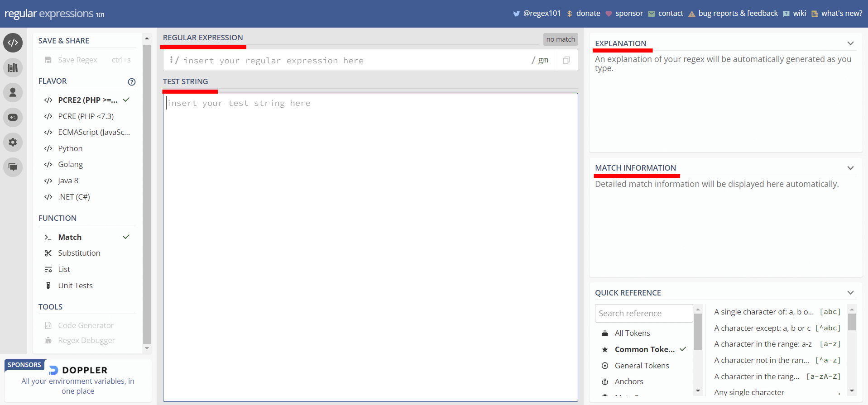Click the Anchors anchor icon

coord(605,382)
